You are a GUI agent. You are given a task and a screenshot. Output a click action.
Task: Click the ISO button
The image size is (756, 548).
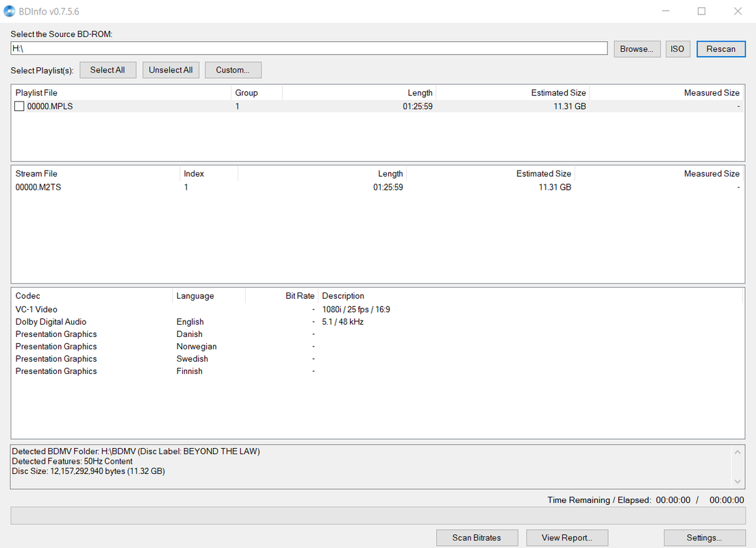tap(677, 49)
